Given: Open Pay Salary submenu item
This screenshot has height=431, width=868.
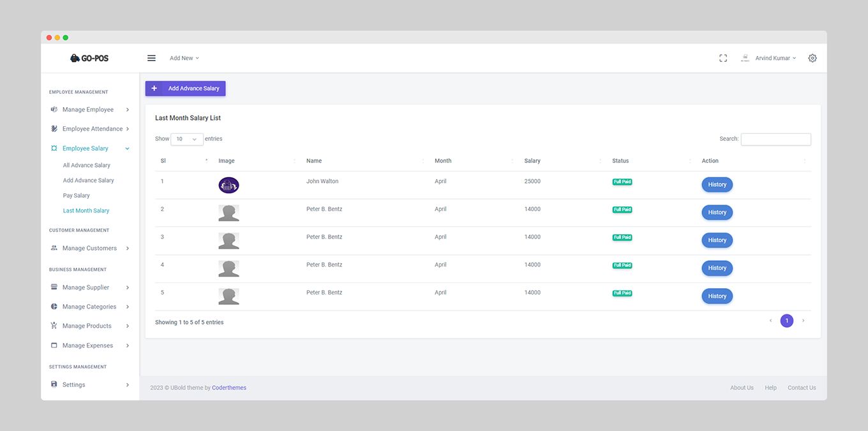Looking at the screenshot, I should click(77, 196).
